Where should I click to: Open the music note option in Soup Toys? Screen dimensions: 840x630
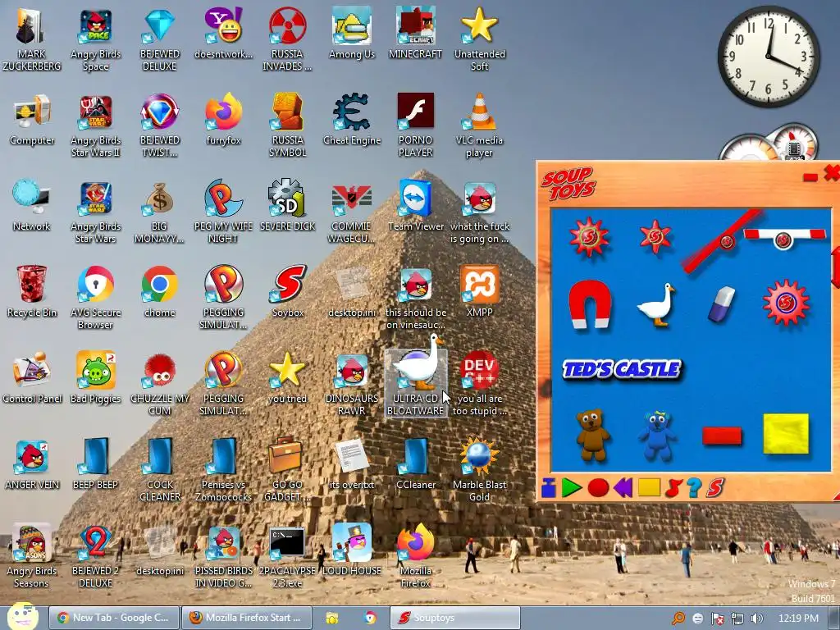click(x=673, y=487)
